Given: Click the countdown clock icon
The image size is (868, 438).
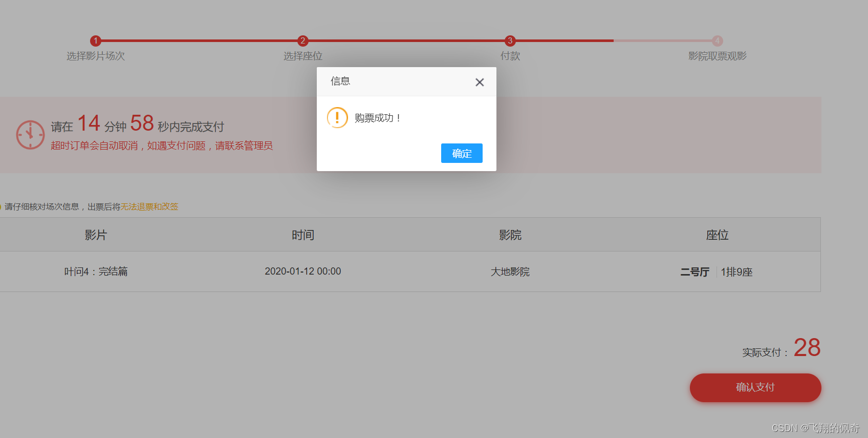Looking at the screenshot, I should [x=30, y=135].
